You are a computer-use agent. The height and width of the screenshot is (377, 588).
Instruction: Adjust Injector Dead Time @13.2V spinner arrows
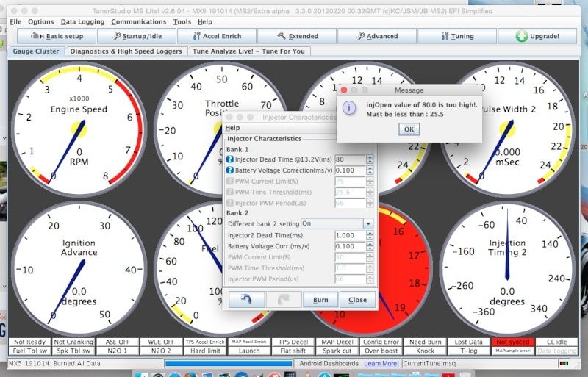[370, 159]
